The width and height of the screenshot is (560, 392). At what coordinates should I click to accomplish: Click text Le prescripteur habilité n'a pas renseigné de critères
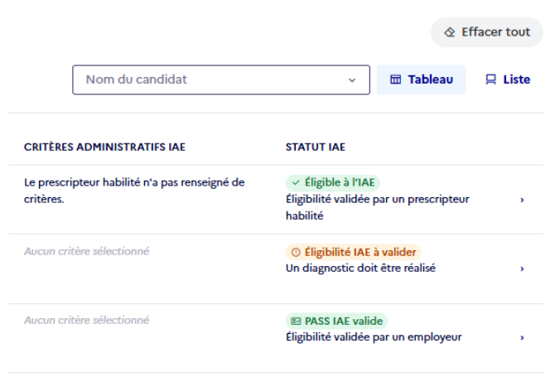(134, 191)
